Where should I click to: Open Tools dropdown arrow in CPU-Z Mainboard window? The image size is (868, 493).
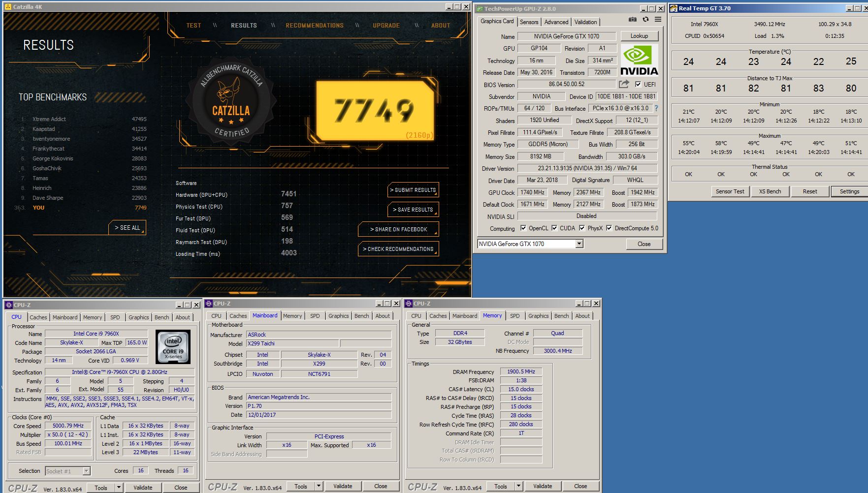[x=319, y=486]
